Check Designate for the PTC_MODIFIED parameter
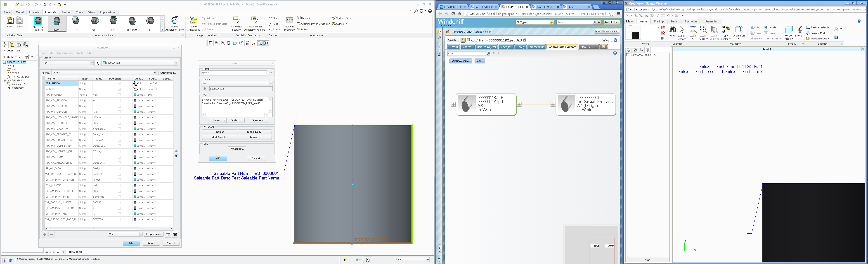This screenshot has height=264, width=868. [x=120, y=94]
